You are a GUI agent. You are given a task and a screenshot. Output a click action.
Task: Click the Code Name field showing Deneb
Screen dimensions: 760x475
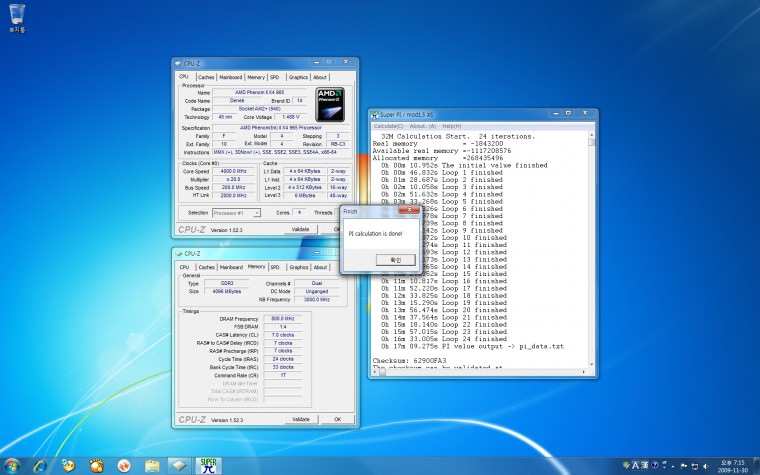237,100
